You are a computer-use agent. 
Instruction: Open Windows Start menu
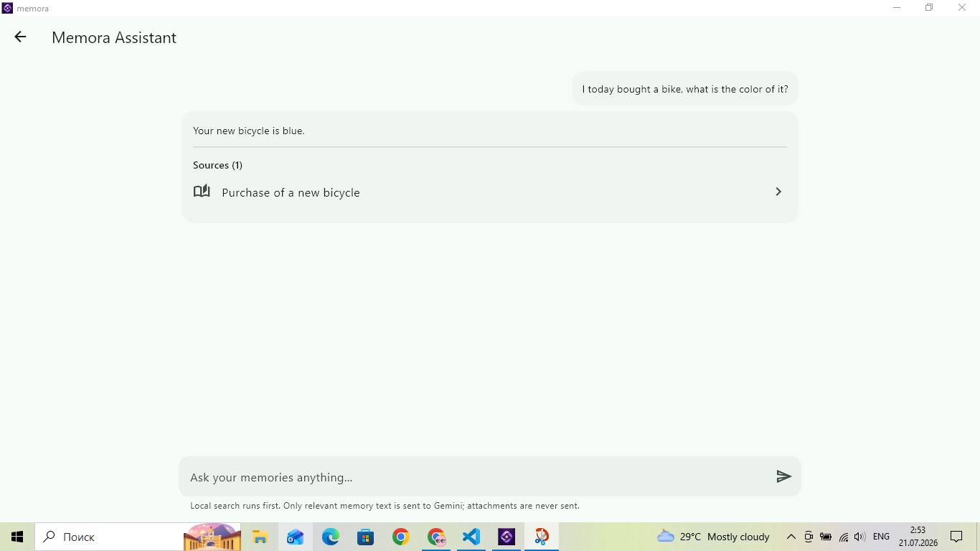click(x=17, y=537)
